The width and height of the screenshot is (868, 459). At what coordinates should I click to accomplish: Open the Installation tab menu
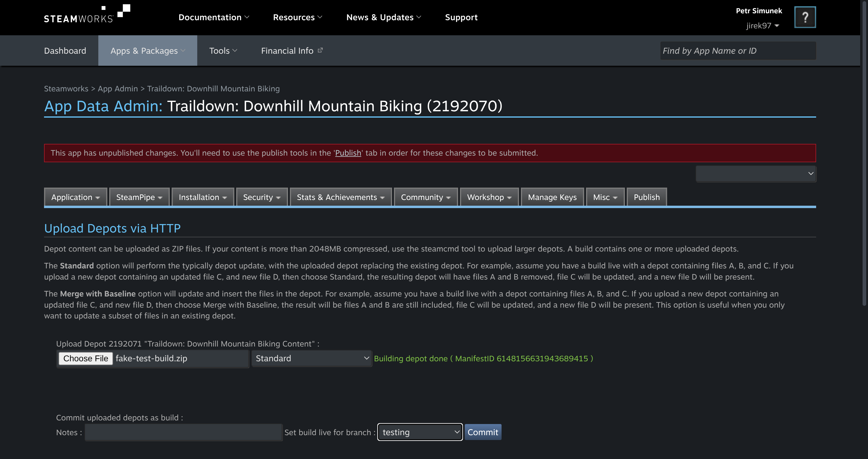point(202,197)
